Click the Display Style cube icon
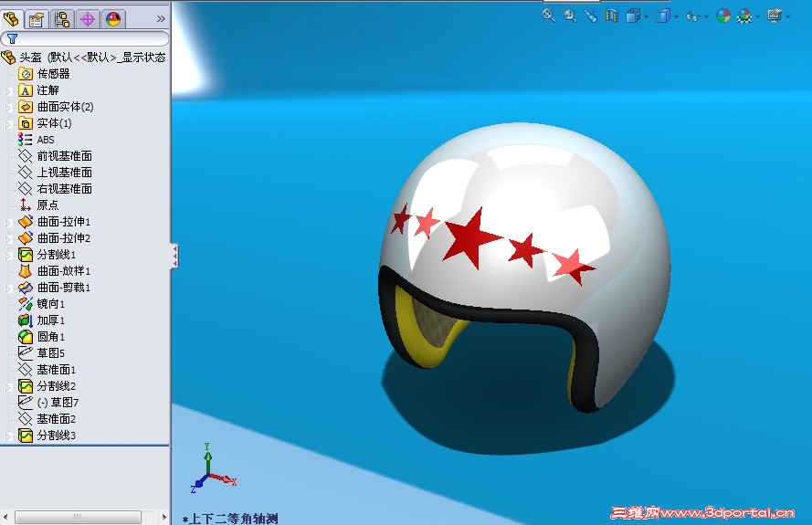Image resolution: width=812 pixels, height=525 pixels. tap(663, 16)
